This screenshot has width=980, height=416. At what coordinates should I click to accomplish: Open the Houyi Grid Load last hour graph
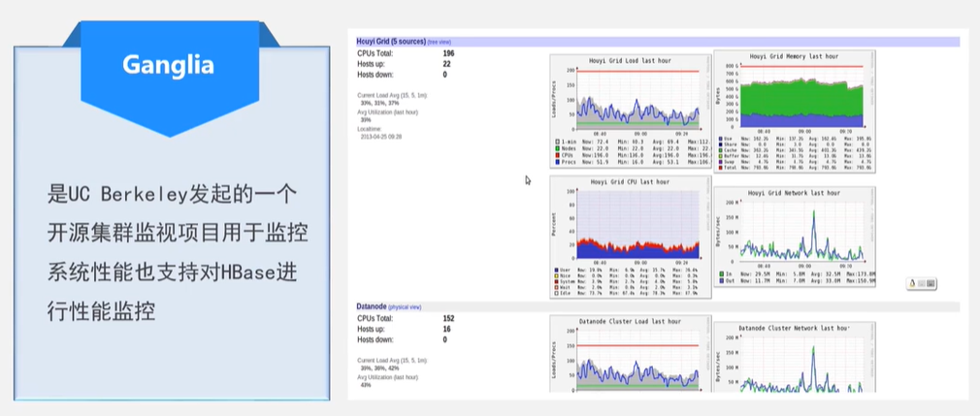[x=630, y=113]
